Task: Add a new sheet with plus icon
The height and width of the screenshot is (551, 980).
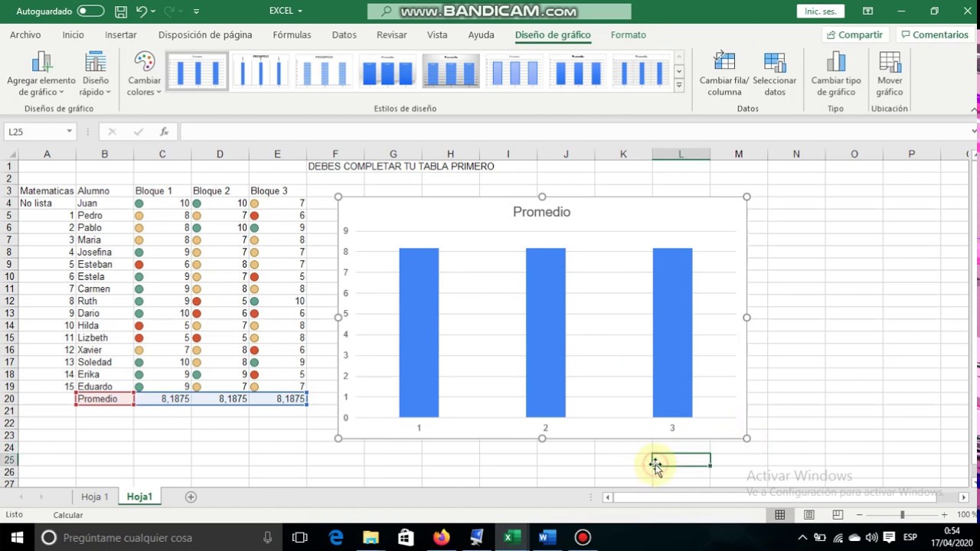Action: click(x=191, y=497)
